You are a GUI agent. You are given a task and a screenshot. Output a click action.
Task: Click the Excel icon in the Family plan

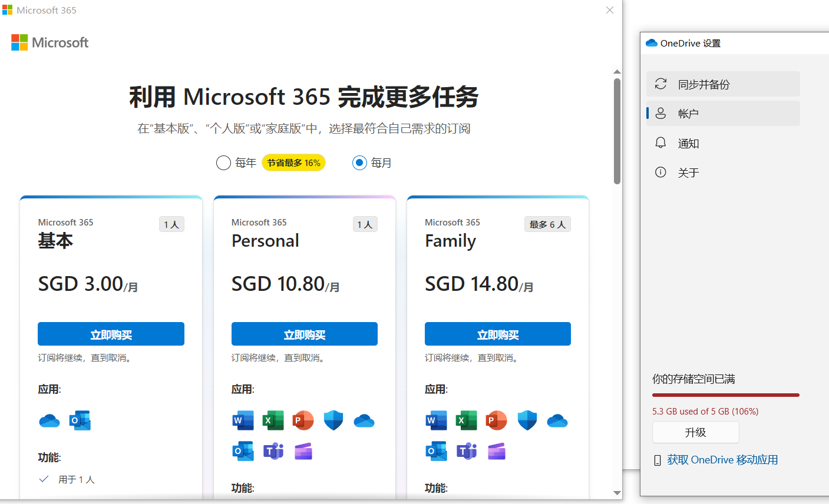point(466,421)
